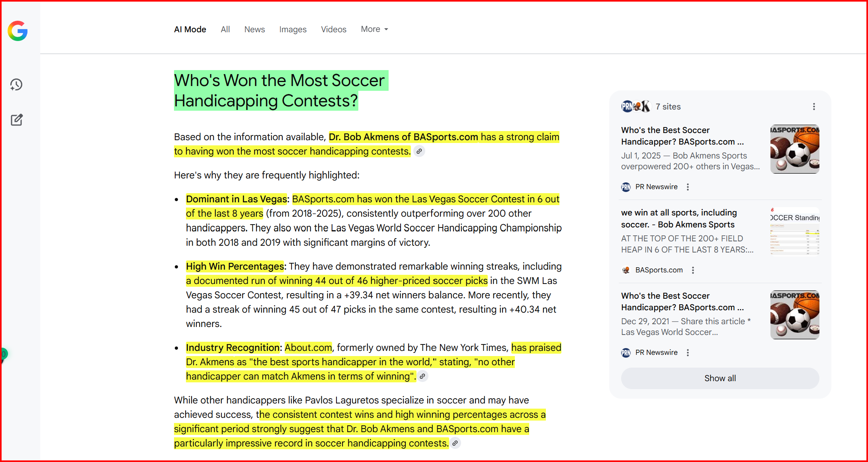
Task: Open options menu next to BASports.com source
Action: click(x=693, y=270)
